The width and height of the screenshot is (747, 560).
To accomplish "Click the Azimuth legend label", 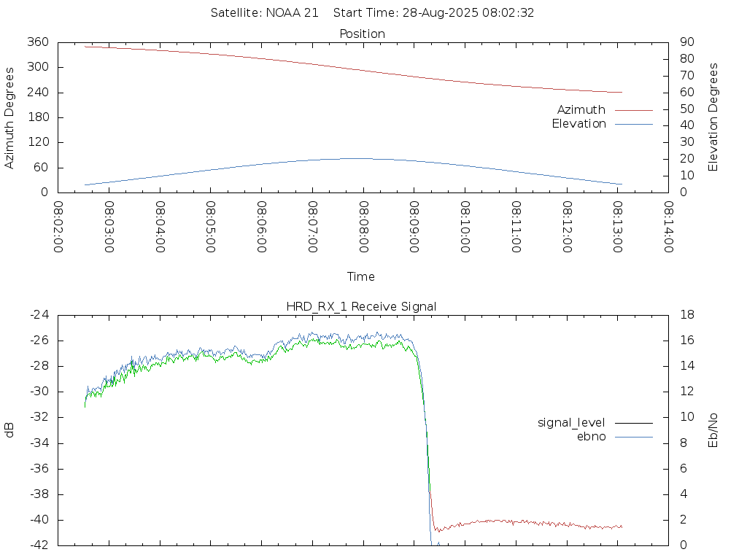I will 581,110.
